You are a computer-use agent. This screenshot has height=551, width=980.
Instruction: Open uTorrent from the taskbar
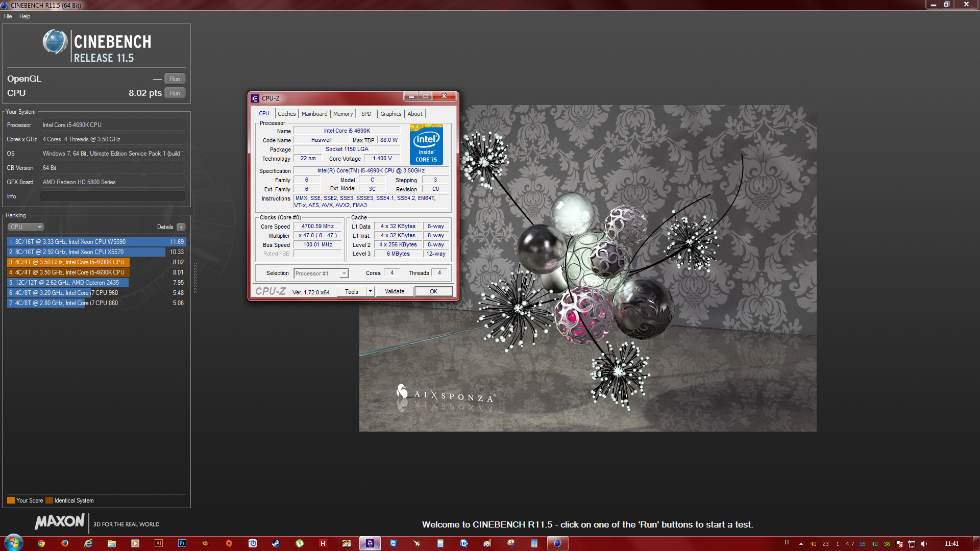pos(300,543)
